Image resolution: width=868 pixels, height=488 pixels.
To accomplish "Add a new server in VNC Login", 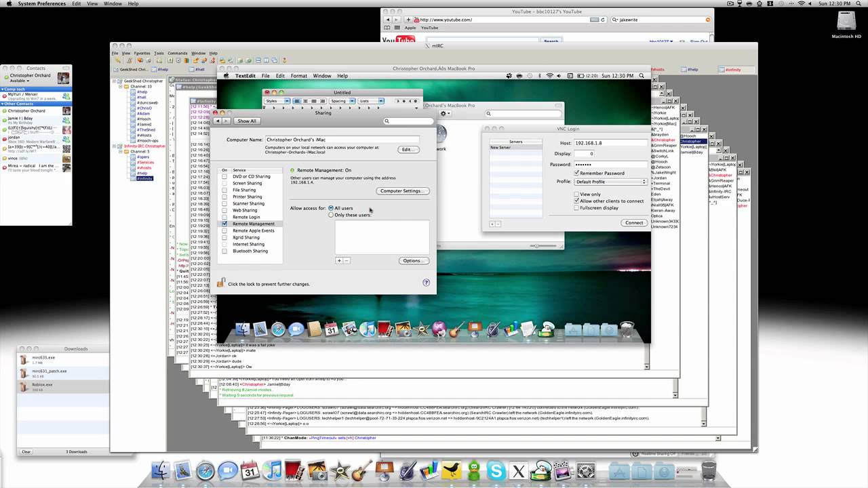I will [492, 224].
